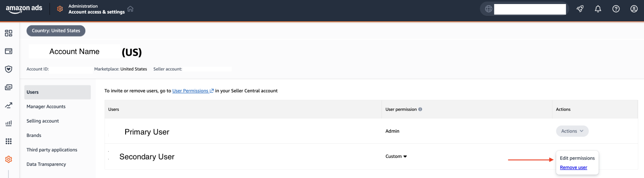Open the dashboard grid icon in sidebar

(x=8, y=33)
